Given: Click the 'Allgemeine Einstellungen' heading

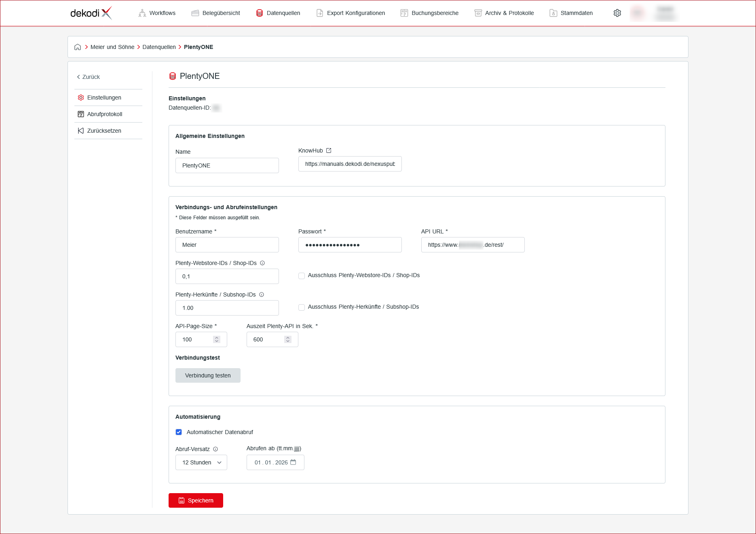Looking at the screenshot, I should pos(210,136).
